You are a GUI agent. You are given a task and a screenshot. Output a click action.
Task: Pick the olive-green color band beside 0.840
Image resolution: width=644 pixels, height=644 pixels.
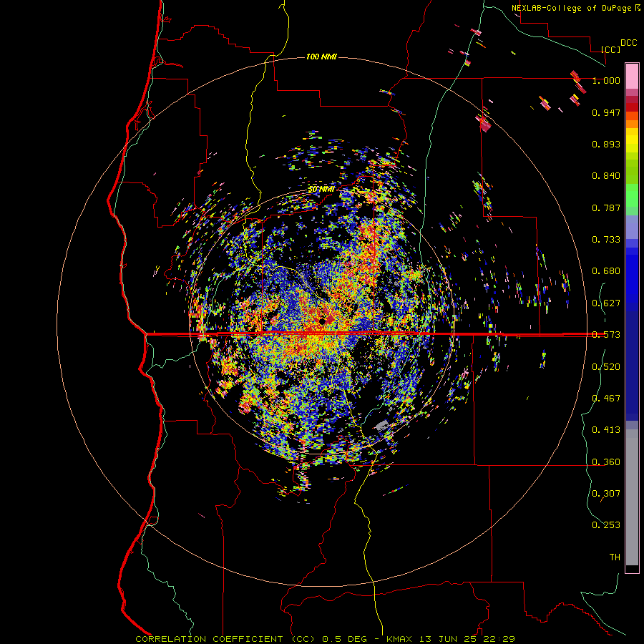click(632, 171)
